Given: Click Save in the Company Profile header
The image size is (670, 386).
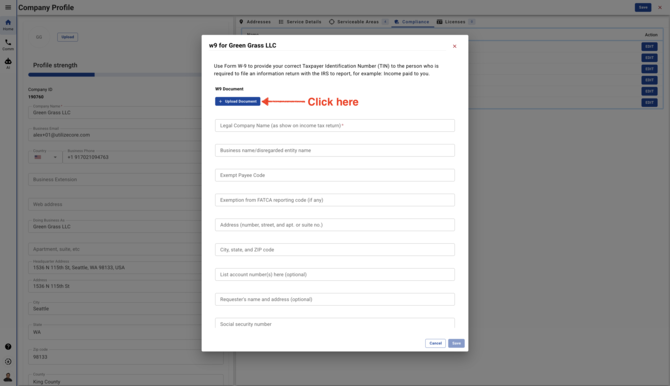Looking at the screenshot, I should pyautogui.click(x=643, y=7).
